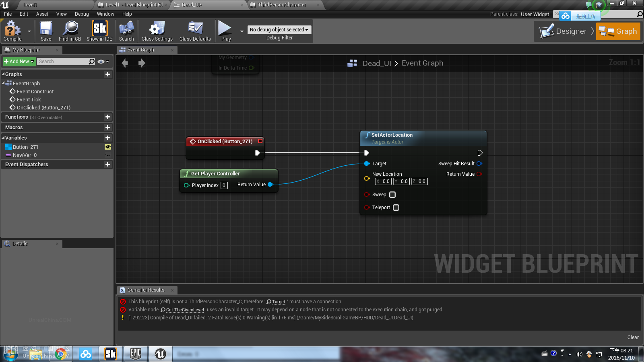Select Event Construct in tree
The height and width of the screenshot is (362, 644).
[35, 91]
